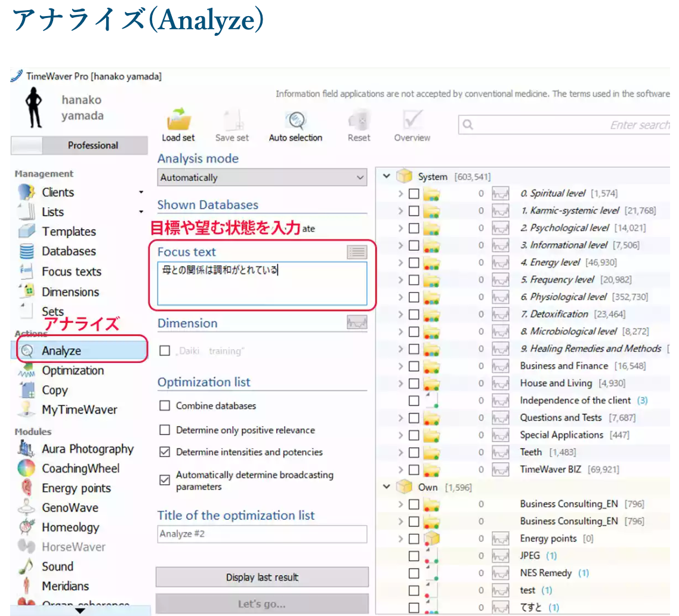
Task: Collapse the System database group
Action: pyautogui.click(x=387, y=176)
